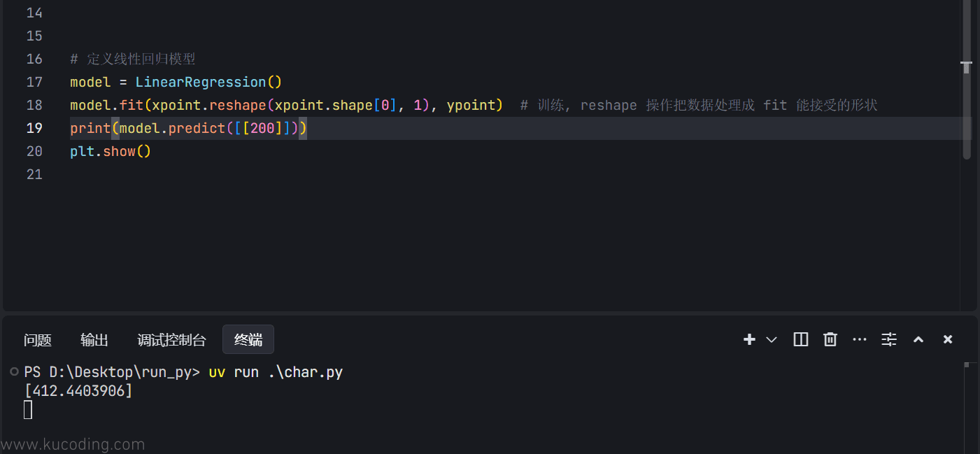Viewport: 980px width, 454px height.
Task: Switch to the 问题 tab
Action: (38, 340)
